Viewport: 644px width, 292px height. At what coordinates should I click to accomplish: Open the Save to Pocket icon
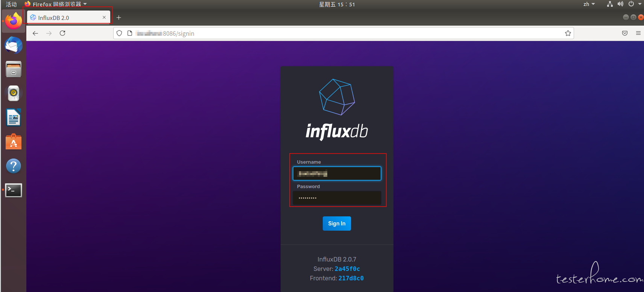625,33
